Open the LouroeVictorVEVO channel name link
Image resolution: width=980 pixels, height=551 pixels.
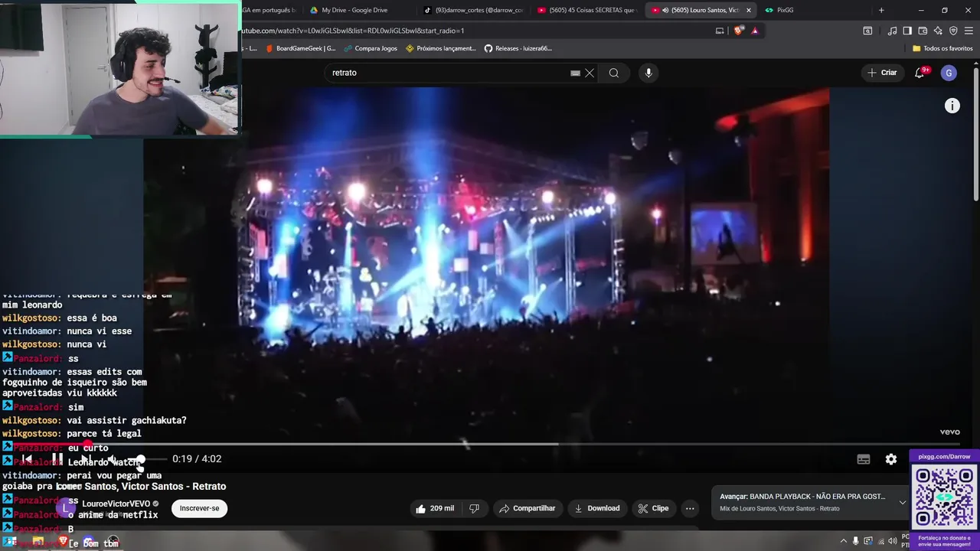pyautogui.click(x=116, y=504)
